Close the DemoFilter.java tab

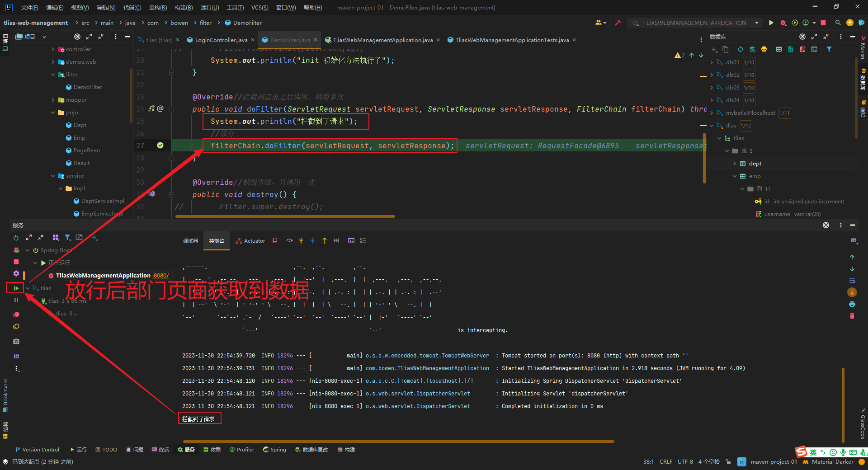point(316,40)
